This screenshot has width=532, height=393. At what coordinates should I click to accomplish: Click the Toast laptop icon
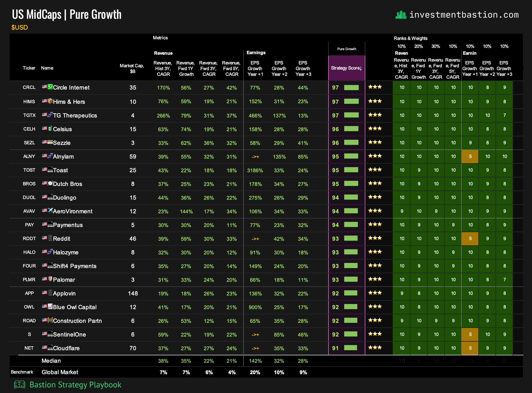pos(50,169)
